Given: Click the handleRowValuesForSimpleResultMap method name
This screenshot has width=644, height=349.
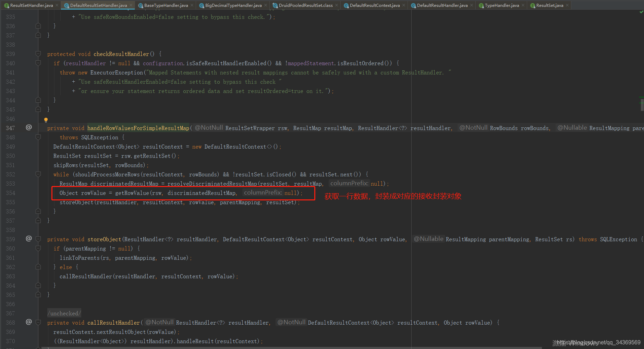Looking at the screenshot, I should coord(138,128).
